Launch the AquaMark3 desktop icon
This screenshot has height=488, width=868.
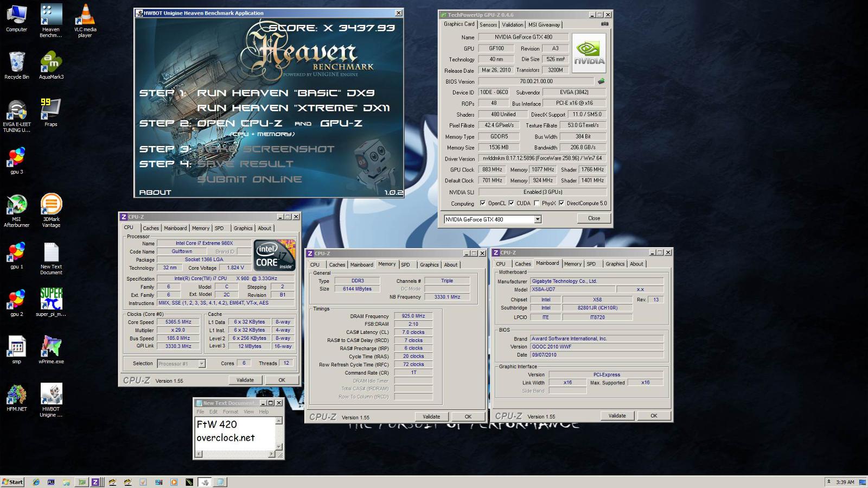click(51, 66)
